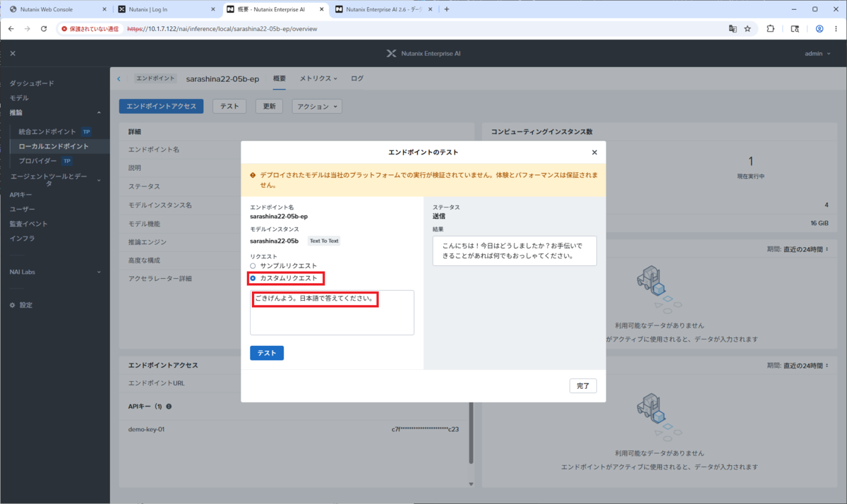Open APIキー in the sidebar
Image resolution: width=847 pixels, height=504 pixels.
click(x=20, y=195)
